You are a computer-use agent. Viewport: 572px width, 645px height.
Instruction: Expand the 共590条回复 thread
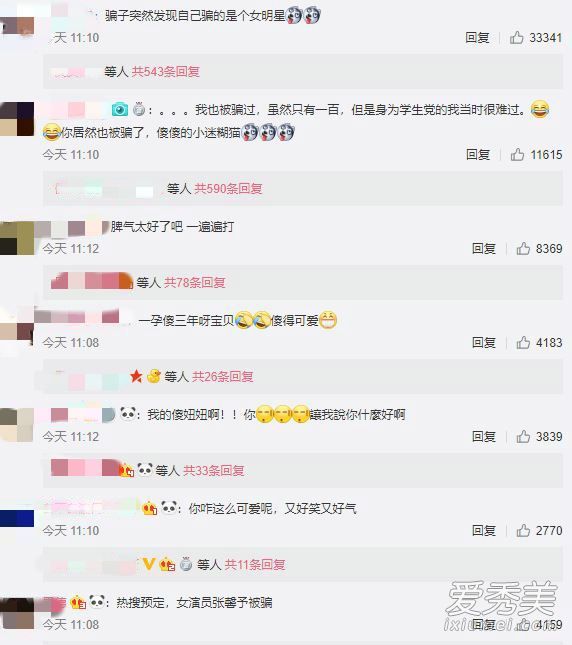click(228, 188)
